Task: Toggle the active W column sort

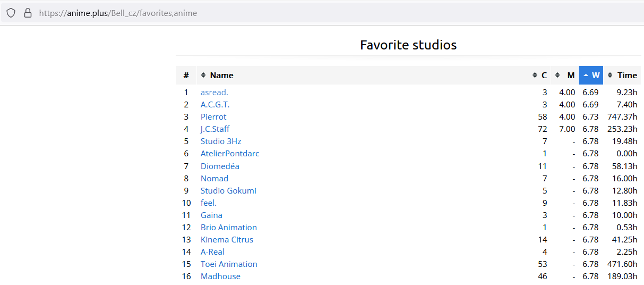Action: (591, 76)
